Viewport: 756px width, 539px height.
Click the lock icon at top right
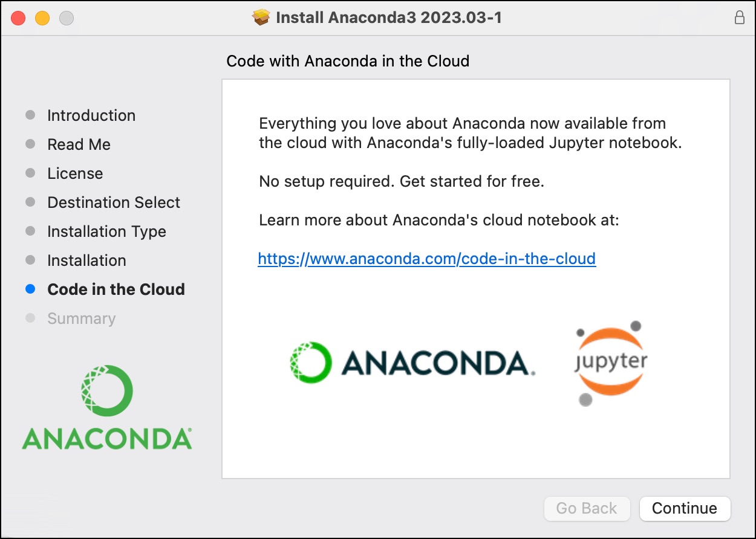739,18
